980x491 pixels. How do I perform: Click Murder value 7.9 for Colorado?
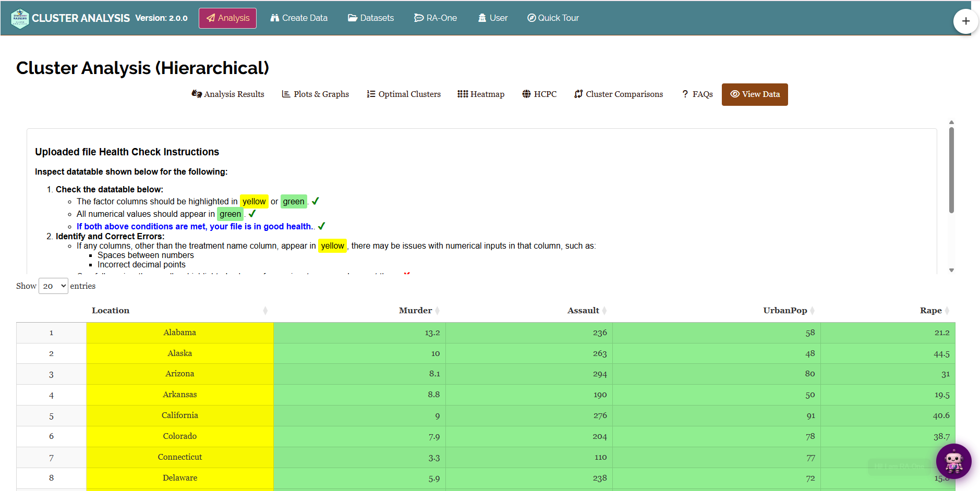359,436
